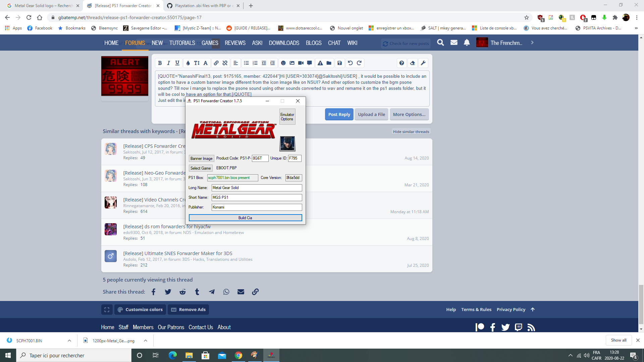Click the Product Code field
644x362 pixels.
260,158
